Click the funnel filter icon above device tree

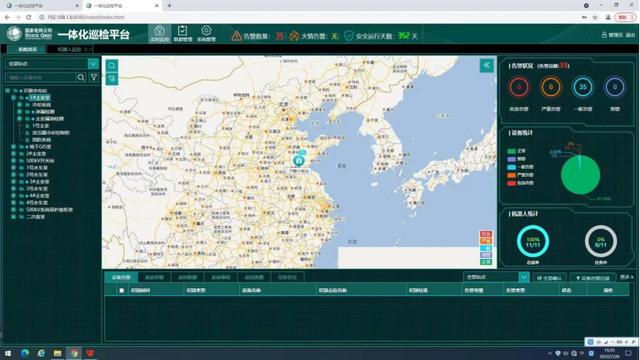[x=94, y=77]
